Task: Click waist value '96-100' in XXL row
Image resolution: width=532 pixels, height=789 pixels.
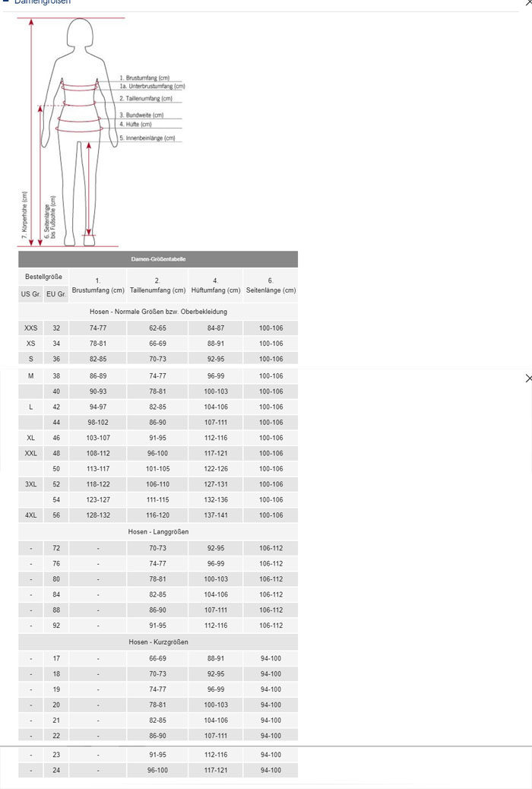Action: [157, 453]
